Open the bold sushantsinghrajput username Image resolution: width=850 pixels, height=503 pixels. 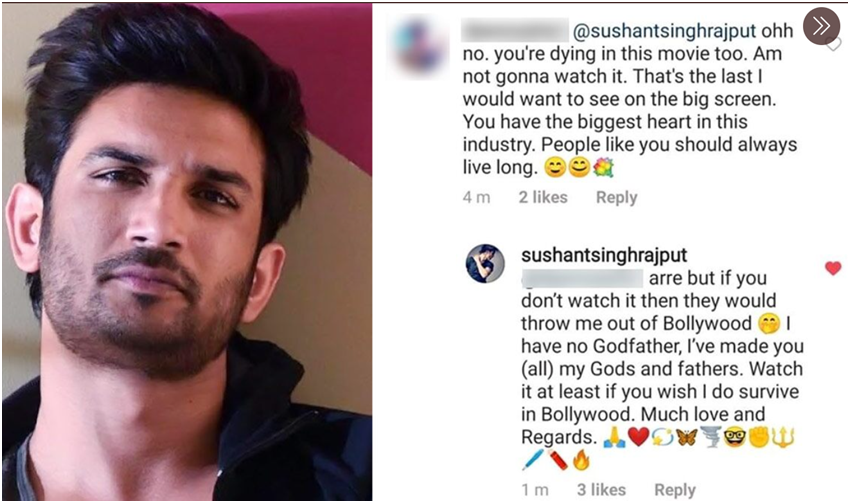pyautogui.click(x=604, y=255)
